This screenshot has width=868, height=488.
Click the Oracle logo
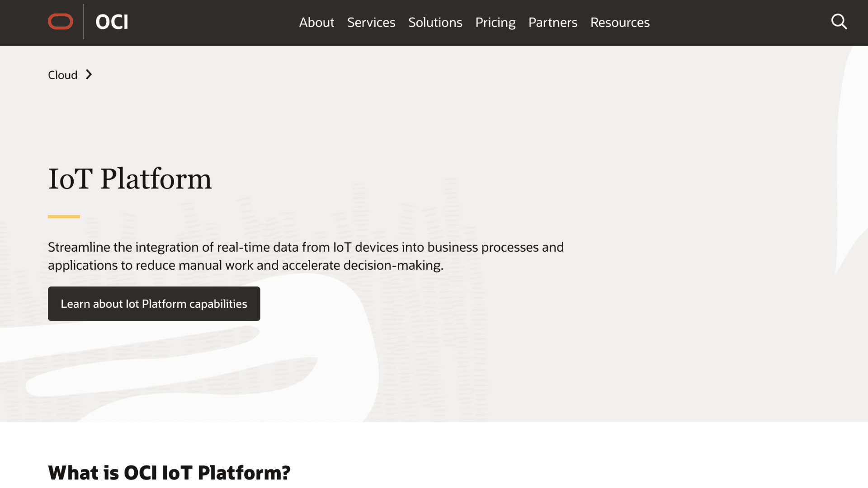tap(60, 21)
